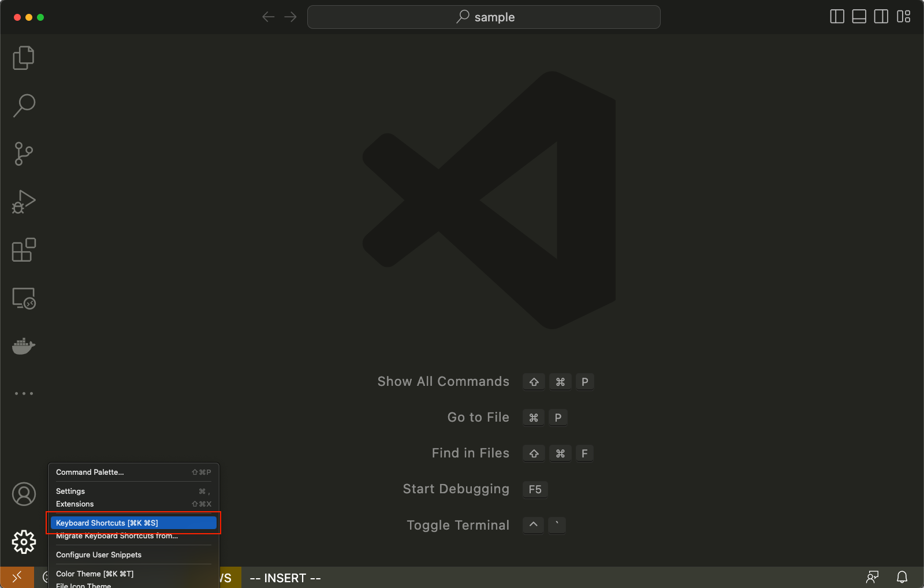Show notifications via the bell icon

pyautogui.click(x=901, y=577)
